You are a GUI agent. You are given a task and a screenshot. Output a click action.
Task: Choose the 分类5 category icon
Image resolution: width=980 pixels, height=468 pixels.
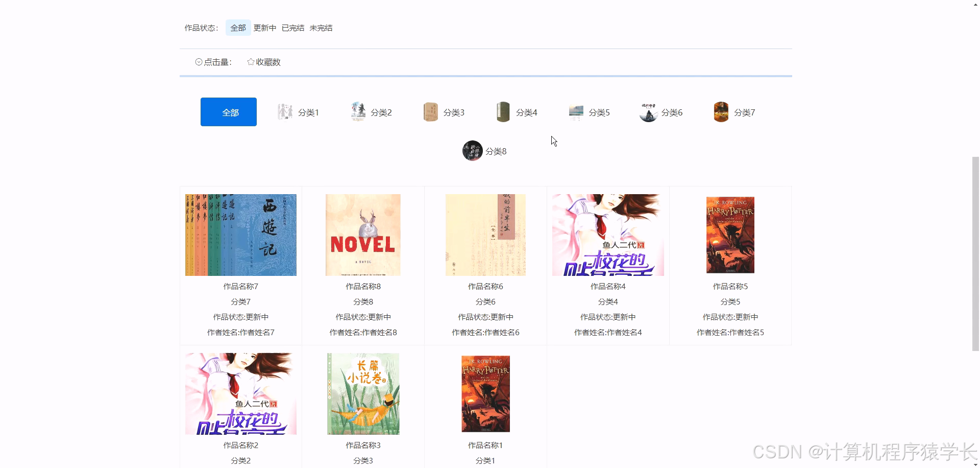pos(576,111)
